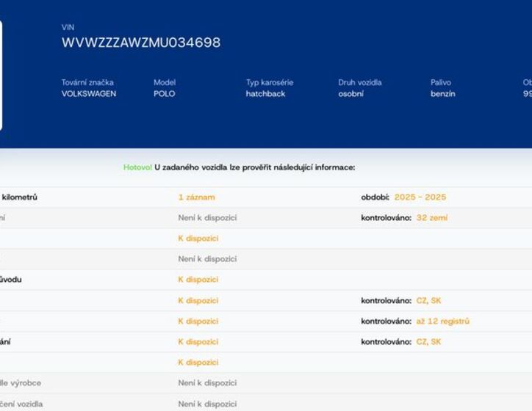Click the 'Palivo' label
Image resolution: width=532 pixels, height=411 pixels.
tap(441, 82)
